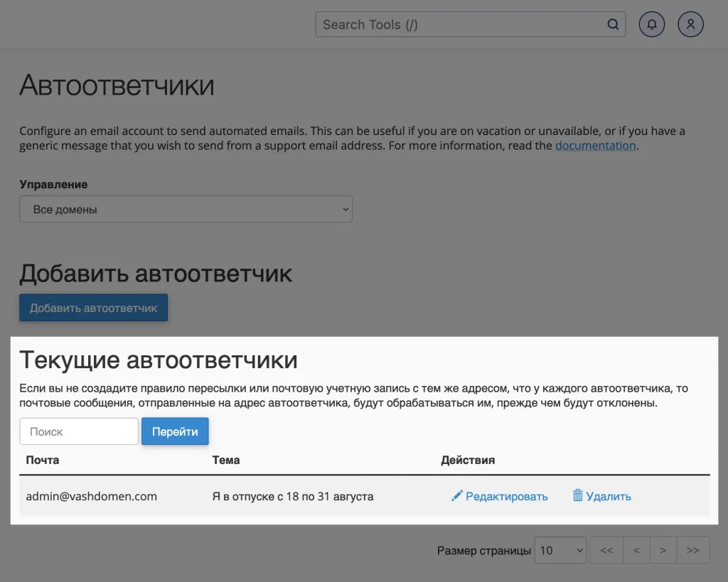Click the Размер страницы label
The width and height of the screenshot is (728, 582).
point(483,551)
